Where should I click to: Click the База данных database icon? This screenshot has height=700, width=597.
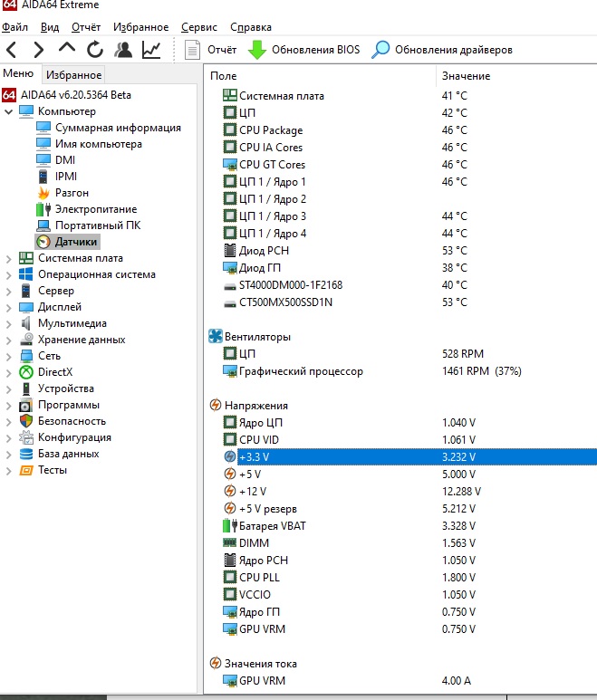[x=26, y=454]
